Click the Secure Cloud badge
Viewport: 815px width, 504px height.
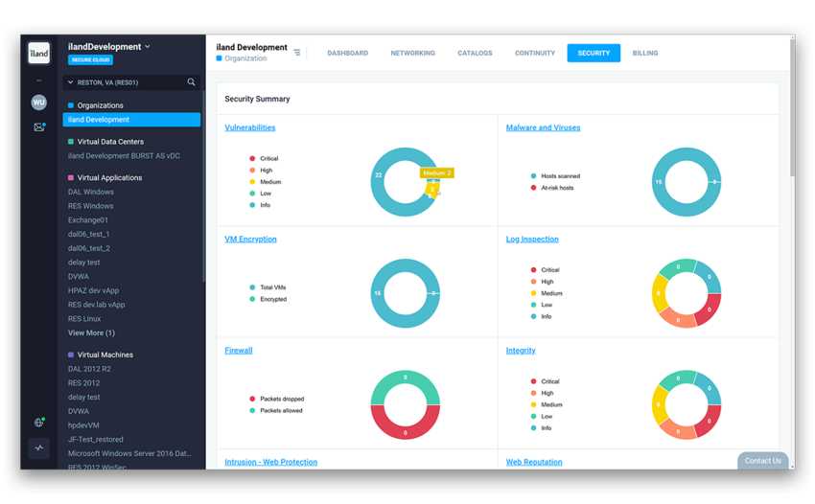click(x=90, y=59)
